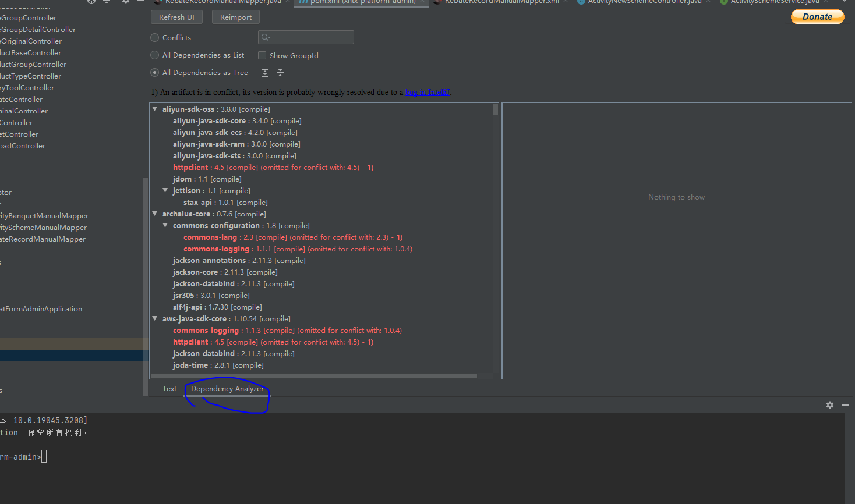This screenshot has height=504, width=855.
Task: Click the Collapse All tree icon
Action: pos(280,73)
